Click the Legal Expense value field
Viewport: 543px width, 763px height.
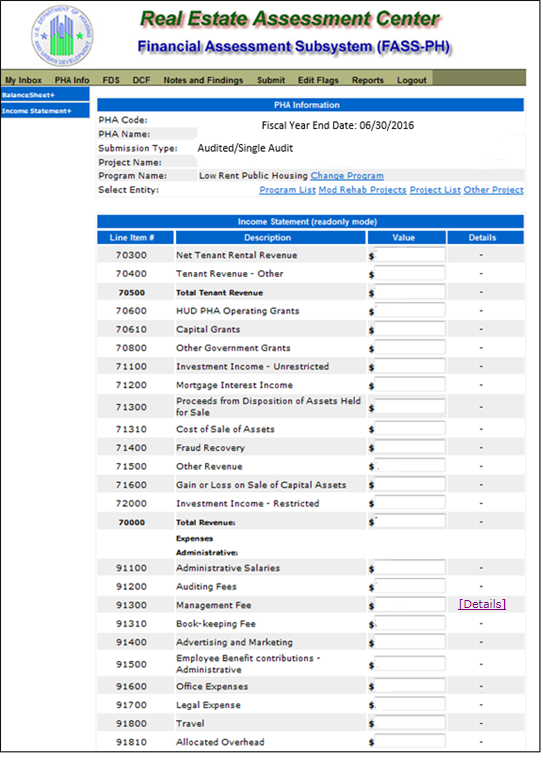click(410, 704)
